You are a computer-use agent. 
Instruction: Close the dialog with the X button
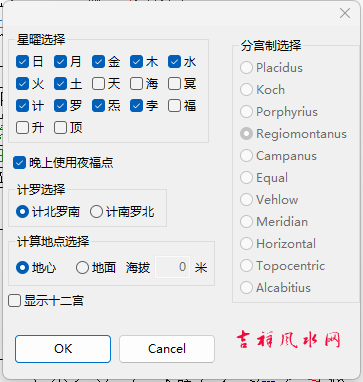(345, 13)
